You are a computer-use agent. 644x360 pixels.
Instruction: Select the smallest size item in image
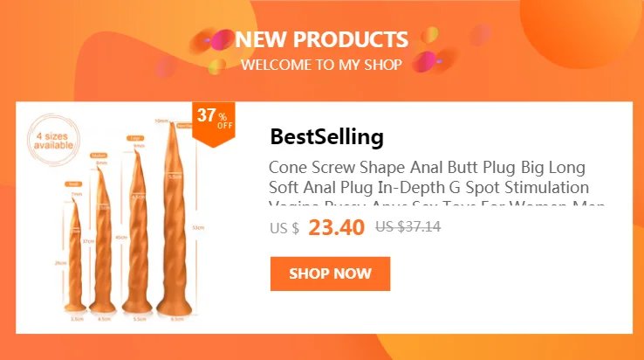(75, 254)
